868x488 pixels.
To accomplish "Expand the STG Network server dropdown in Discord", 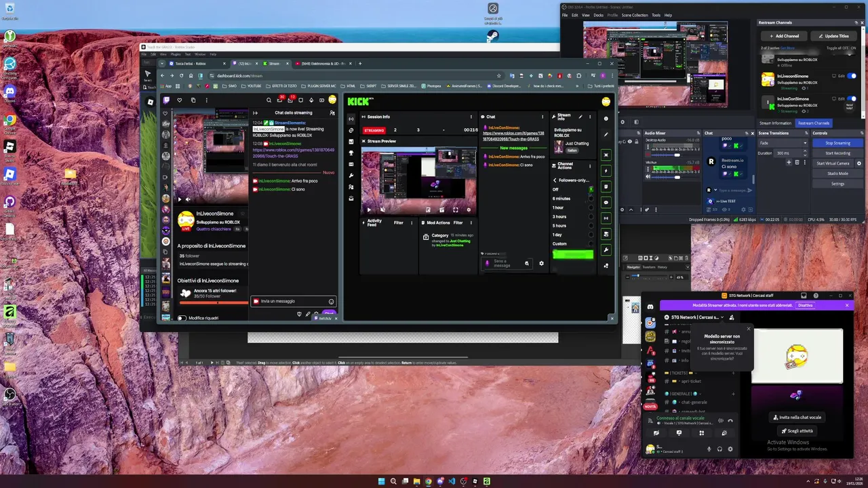I will [722, 317].
